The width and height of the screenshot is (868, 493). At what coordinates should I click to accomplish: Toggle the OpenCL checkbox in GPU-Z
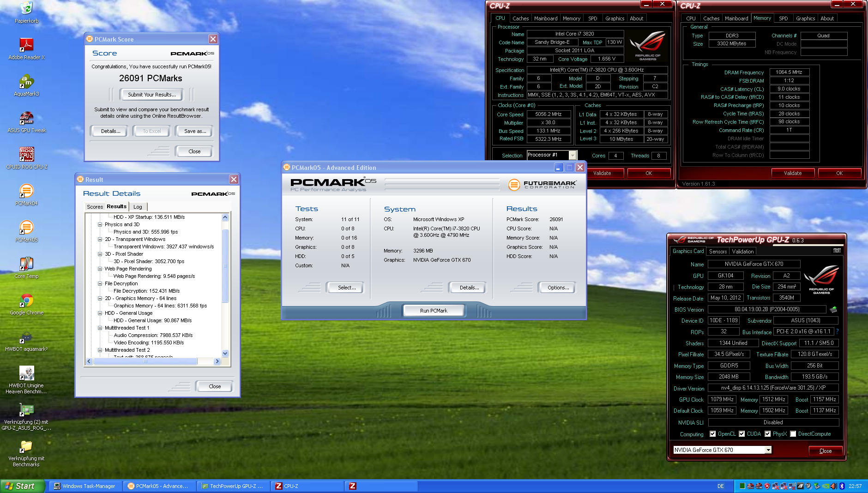(x=713, y=434)
